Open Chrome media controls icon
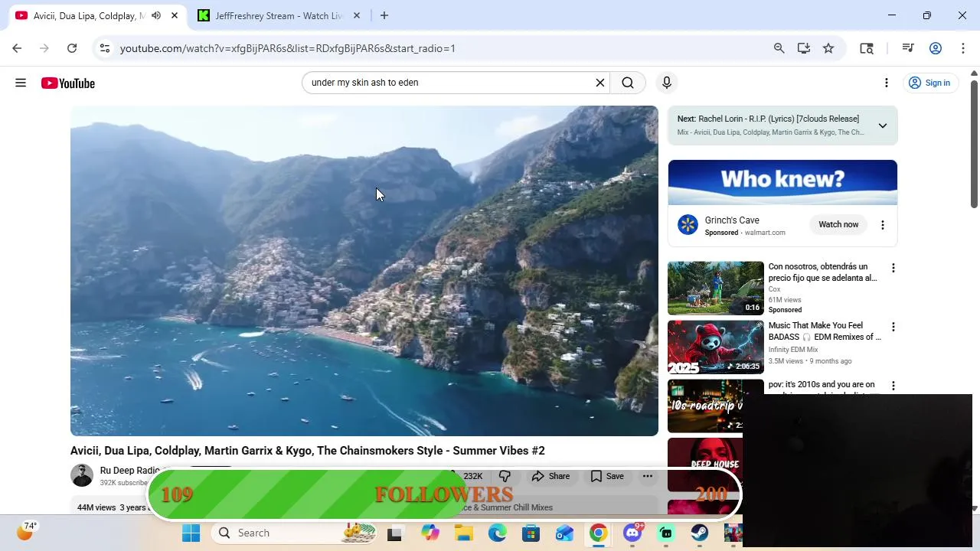The width and height of the screenshot is (980, 551). tap(908, 48)
